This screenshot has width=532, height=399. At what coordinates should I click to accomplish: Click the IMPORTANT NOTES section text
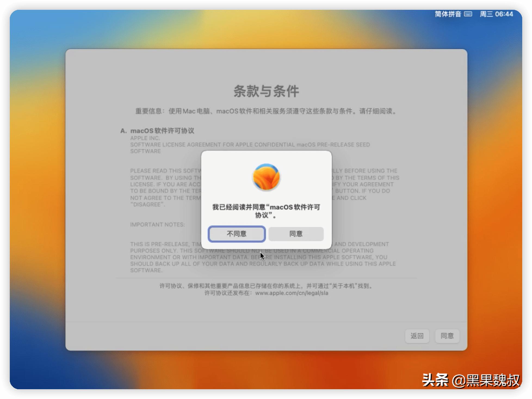[x=157, y=224]
